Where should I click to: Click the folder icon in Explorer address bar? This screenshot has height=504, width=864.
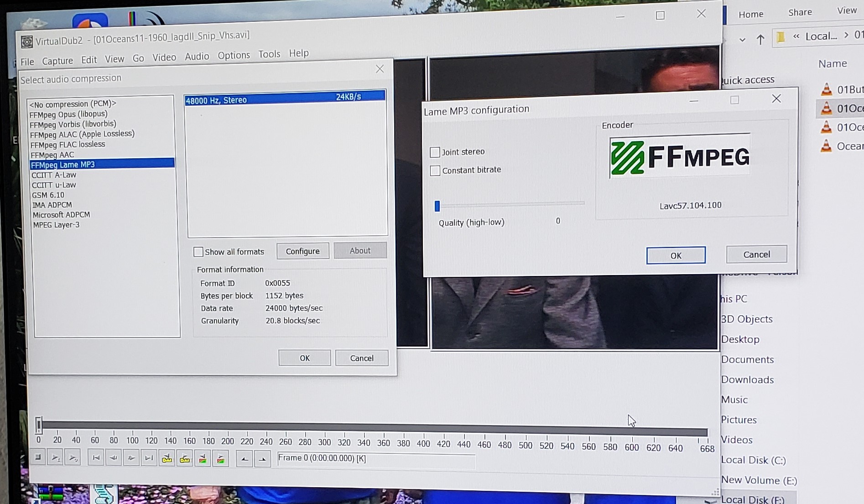coord(781,37)
